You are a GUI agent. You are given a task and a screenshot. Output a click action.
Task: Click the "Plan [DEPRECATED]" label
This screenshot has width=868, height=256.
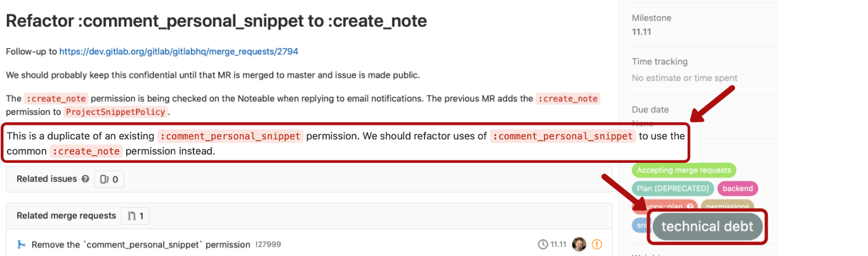tap(673, 188)
